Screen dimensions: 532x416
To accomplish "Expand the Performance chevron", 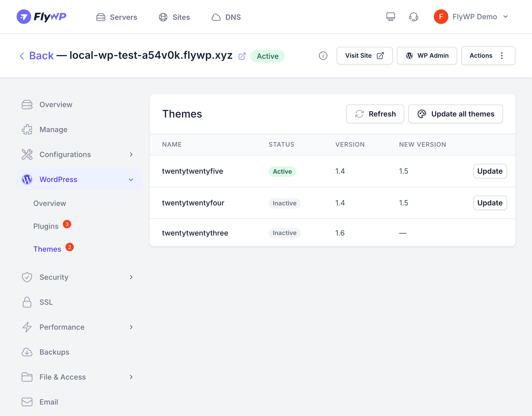I will coord(131,327).
